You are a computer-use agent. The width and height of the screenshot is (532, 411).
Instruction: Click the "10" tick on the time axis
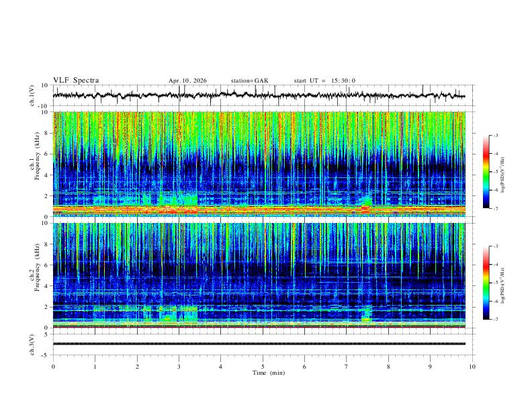[x=472, y=367]
